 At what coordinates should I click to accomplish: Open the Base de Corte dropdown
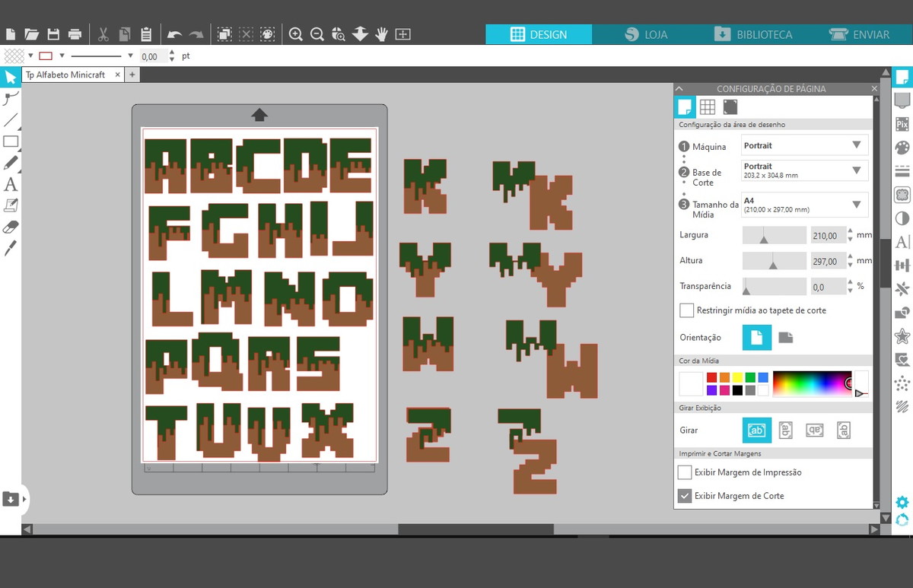pos(804,170)
